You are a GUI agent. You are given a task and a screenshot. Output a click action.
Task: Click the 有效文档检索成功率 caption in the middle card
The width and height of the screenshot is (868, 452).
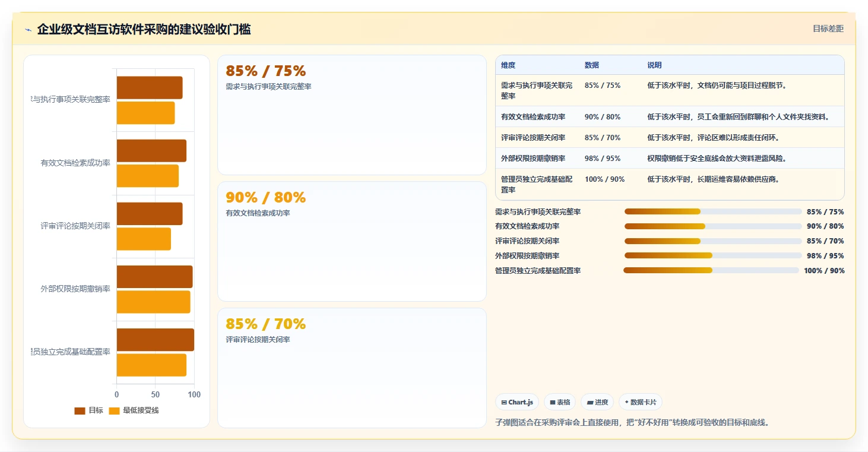click(x=258, y=213)
